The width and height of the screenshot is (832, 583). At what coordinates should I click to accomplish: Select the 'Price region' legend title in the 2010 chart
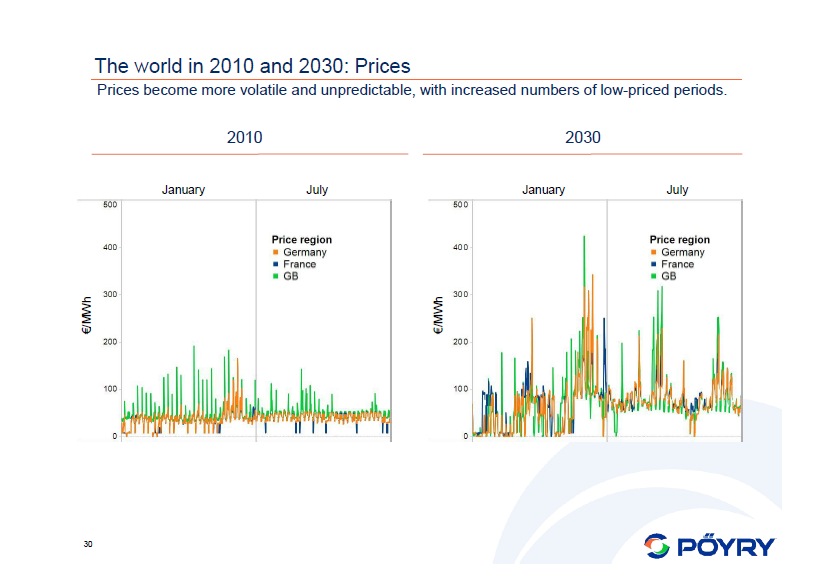[301, 240]
